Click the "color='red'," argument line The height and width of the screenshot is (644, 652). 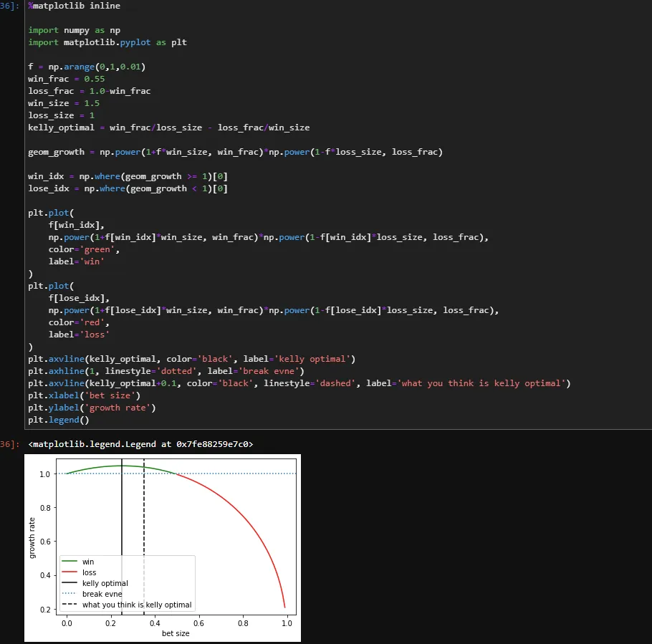coord(79,322)
